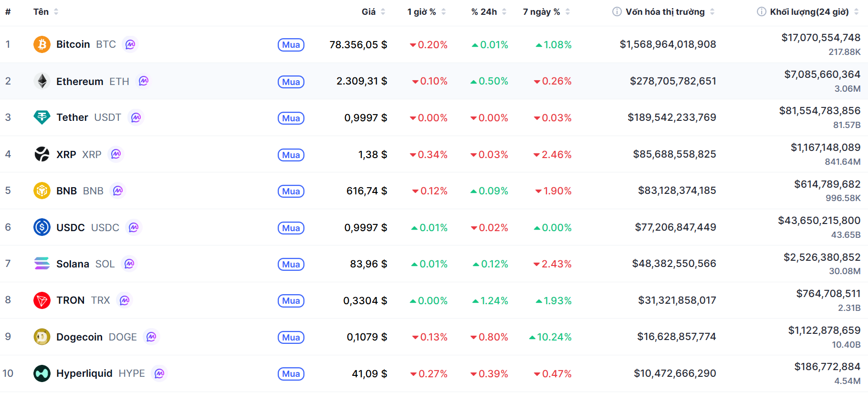This screenshot has width=868, height=394.
Task: Sort by 1 giờ % column arrows
Action: tap(443, 11)
